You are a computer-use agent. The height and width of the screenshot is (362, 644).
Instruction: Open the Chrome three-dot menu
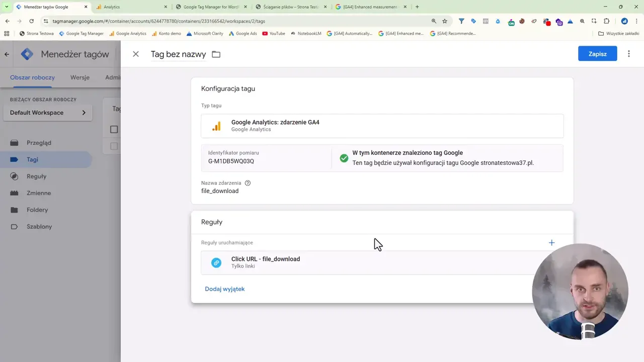[636, 21]
